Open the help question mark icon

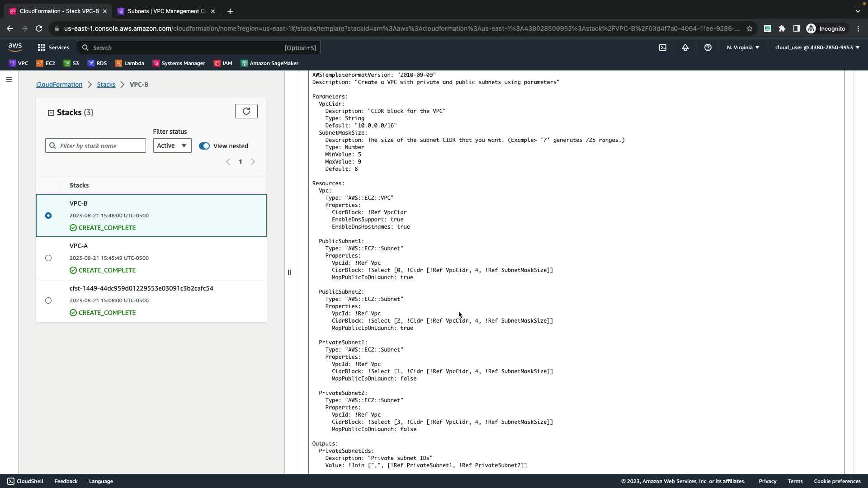(x=708, y=47)
